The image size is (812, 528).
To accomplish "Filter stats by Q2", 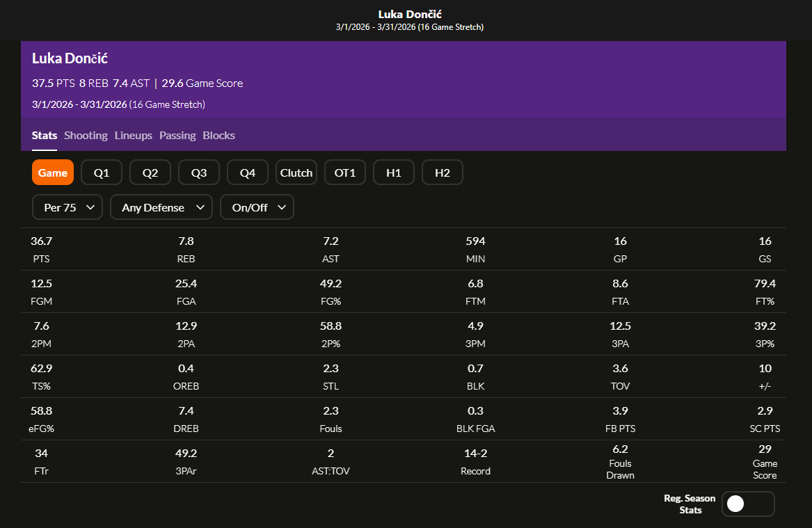I will tap(150, 173).
